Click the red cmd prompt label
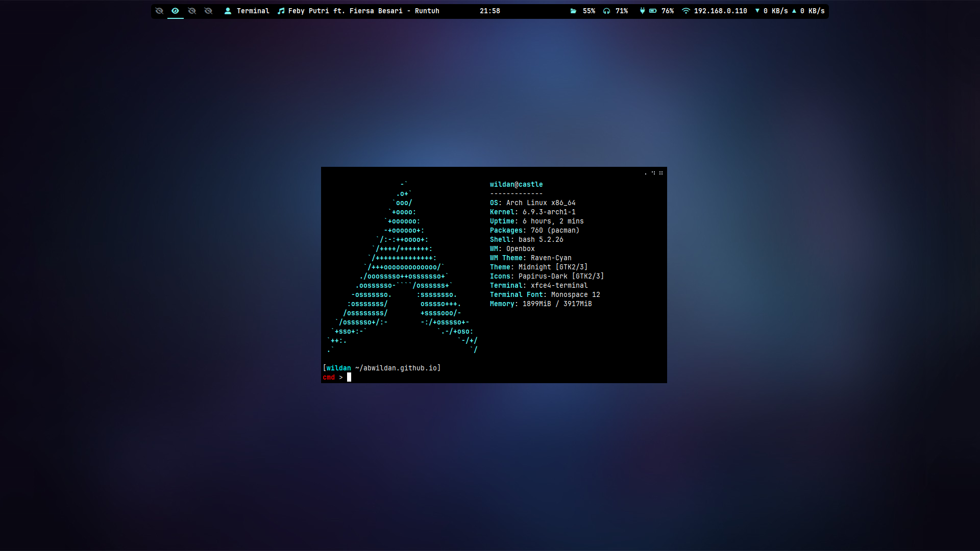The image size is (980, 551). tap(329, 378)
